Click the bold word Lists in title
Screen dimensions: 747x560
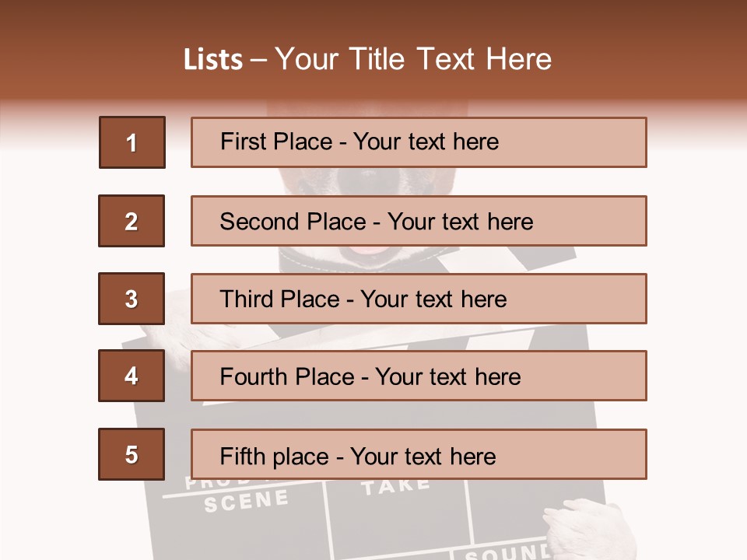[x=213, y=59]
